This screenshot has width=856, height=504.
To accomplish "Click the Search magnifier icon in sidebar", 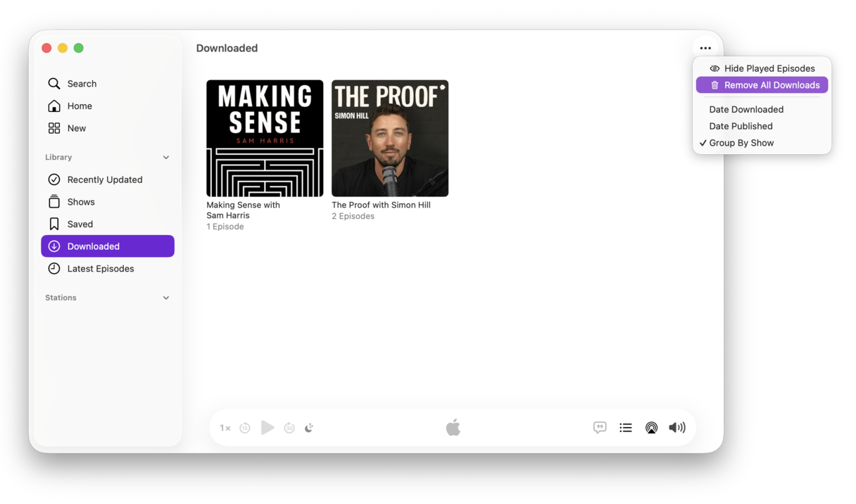I will (54, 84).
